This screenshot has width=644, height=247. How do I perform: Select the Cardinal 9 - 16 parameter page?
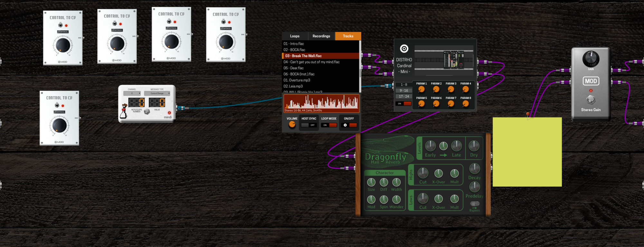click(404, 91)
